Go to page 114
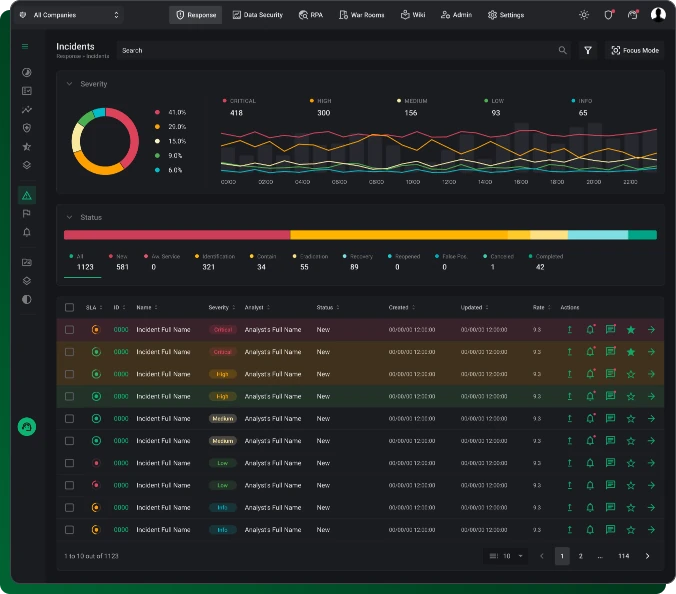676x594 pixels. click(x=623, y=556)
